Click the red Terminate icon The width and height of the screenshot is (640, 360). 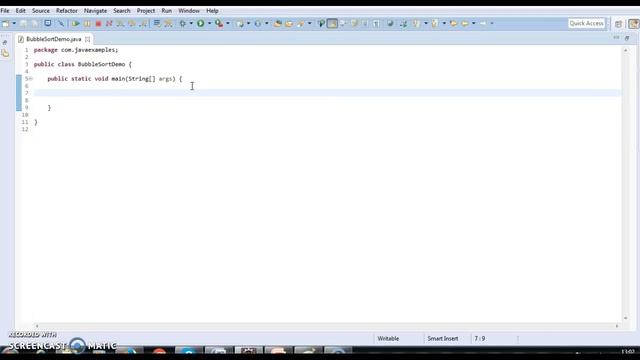click(x=98, y=24)
